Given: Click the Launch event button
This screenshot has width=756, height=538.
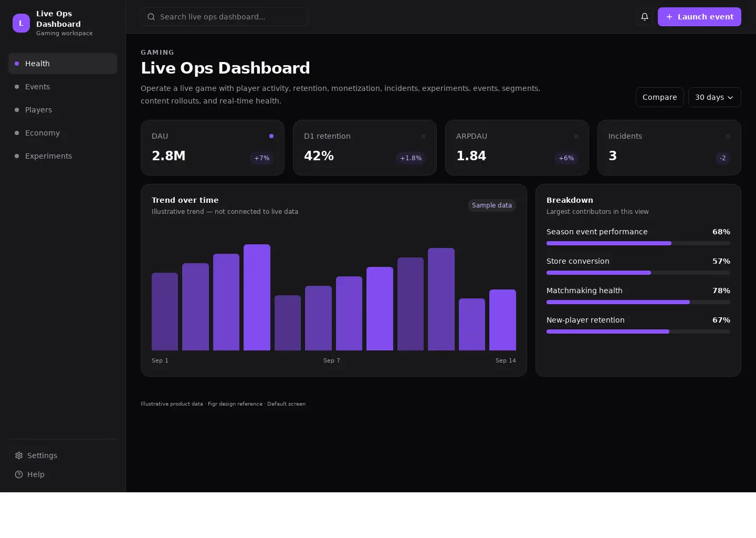Looking at the screenshot, I should (699, 17).
